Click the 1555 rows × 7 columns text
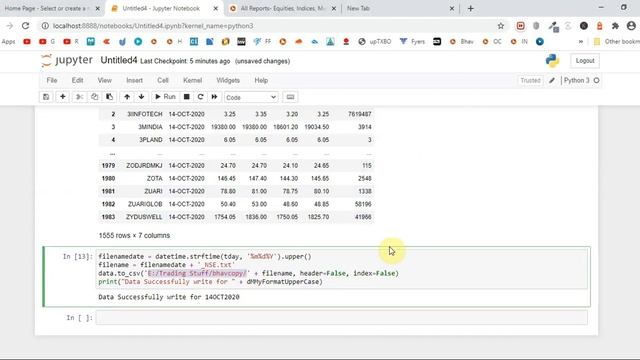640x360 pixels. 134,236
